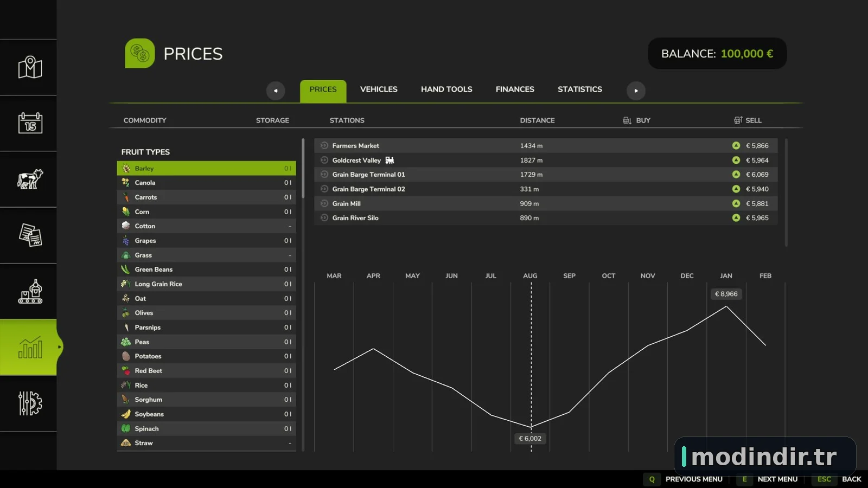
Task: Select Soybeans in the fruit list
Action: click(x=206, y=414)
